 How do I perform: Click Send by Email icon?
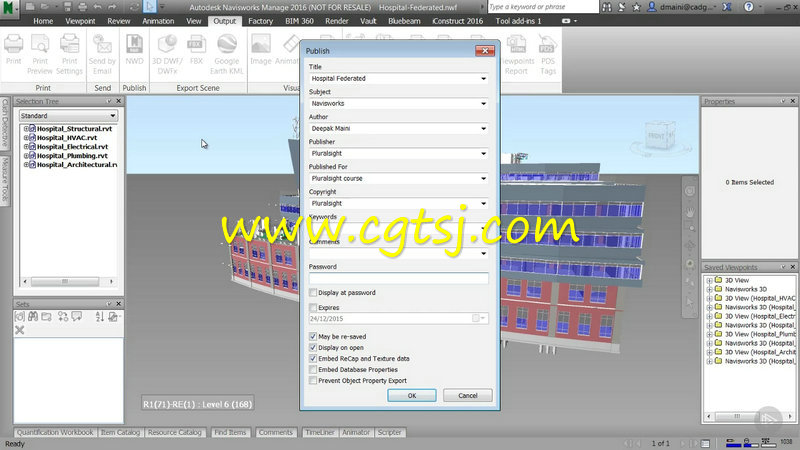click(x=102, y=45)
